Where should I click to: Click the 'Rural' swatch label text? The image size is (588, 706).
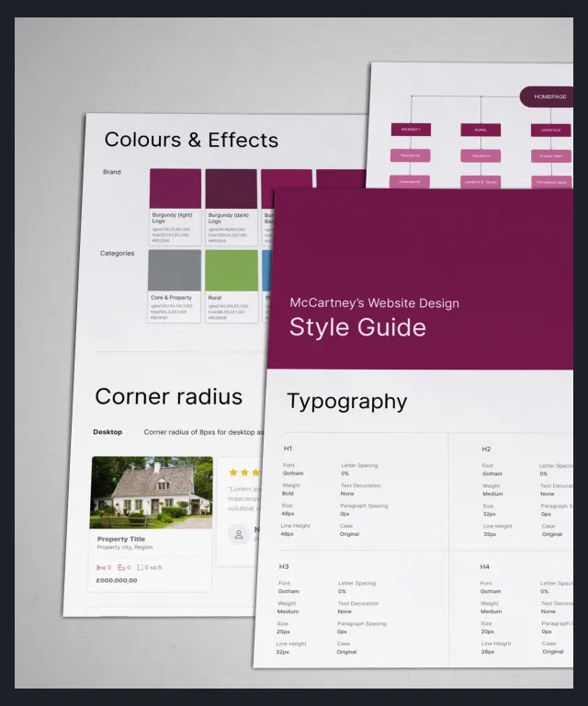click(215, 298)
